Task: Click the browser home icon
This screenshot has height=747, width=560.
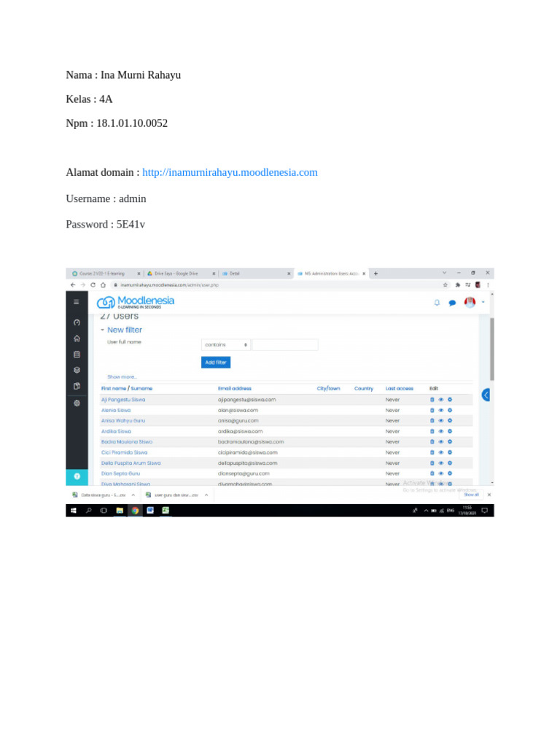Action: click(103, 285)
